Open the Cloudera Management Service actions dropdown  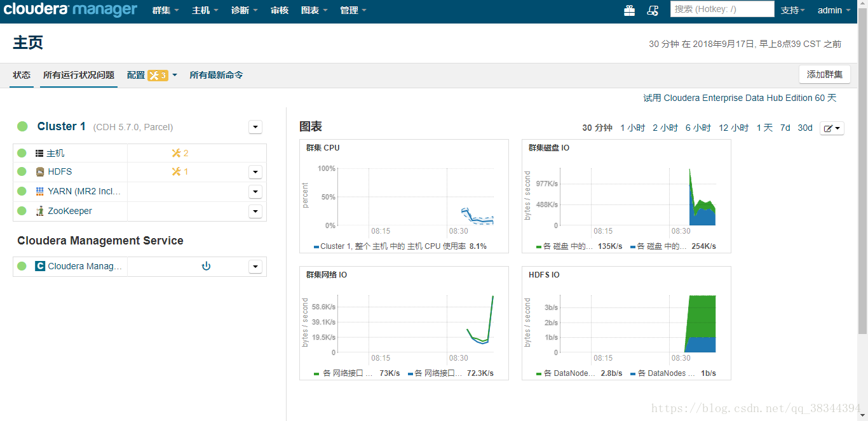[x=255, y=266]
